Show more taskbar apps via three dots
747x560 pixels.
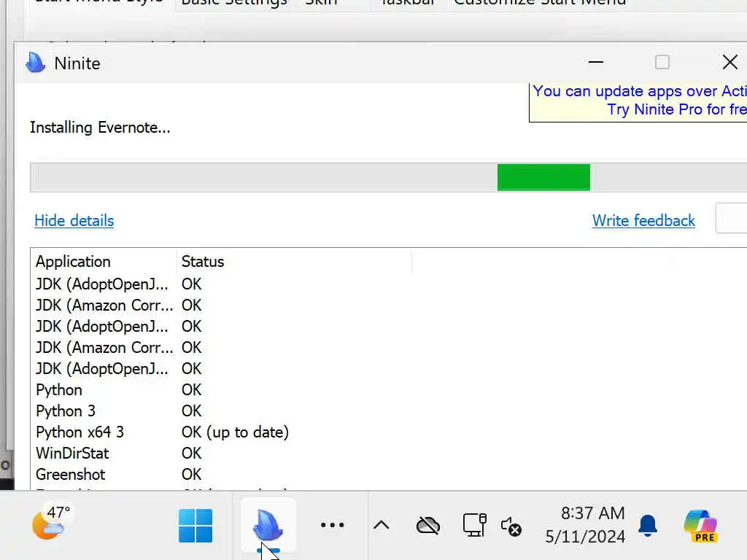[x=332, y=525]
